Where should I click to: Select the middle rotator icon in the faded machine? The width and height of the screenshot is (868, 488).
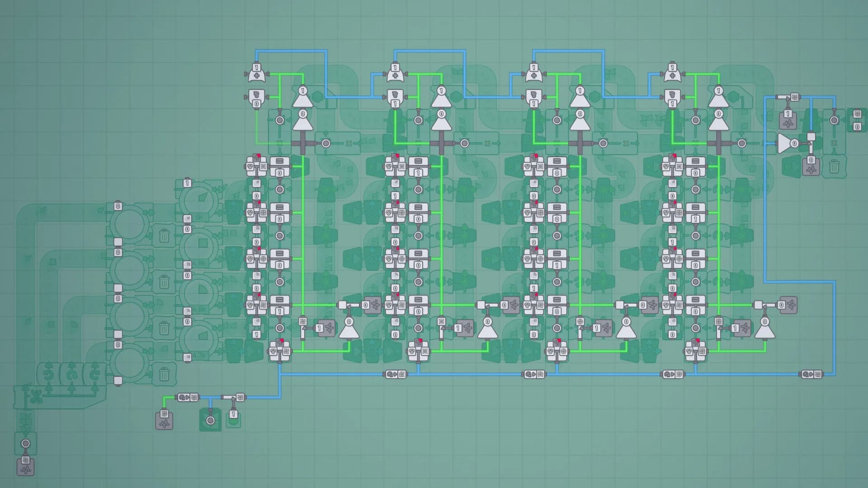coord(71,375)
